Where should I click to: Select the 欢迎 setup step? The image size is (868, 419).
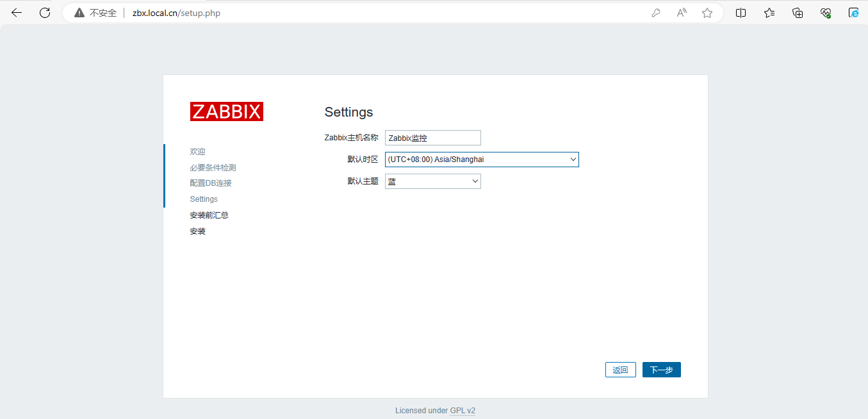point(197,152)
